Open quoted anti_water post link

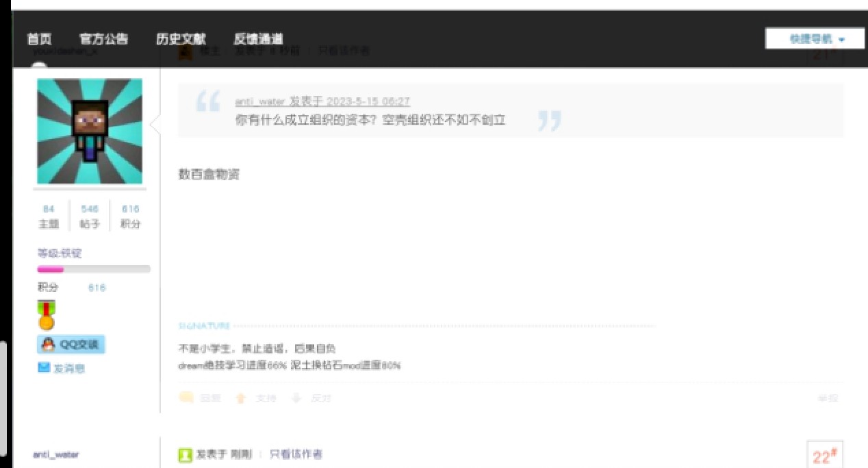tap(322, 101)
